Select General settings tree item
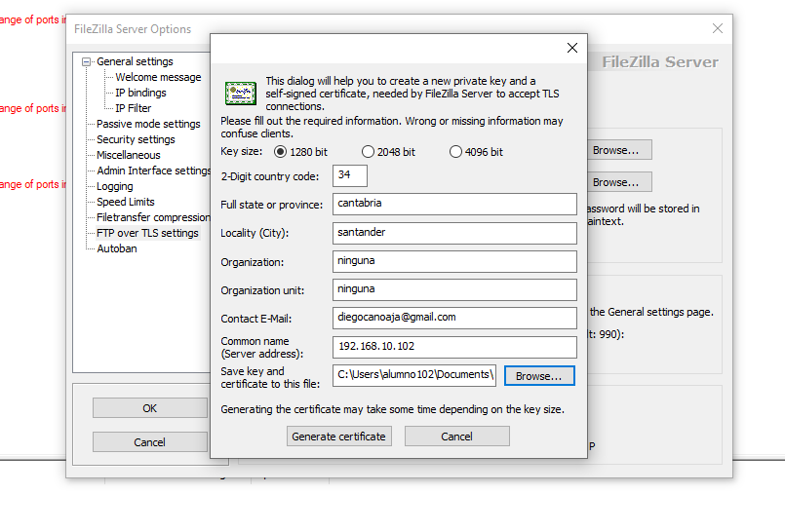The image size is (785, 532). pos(135,61)
